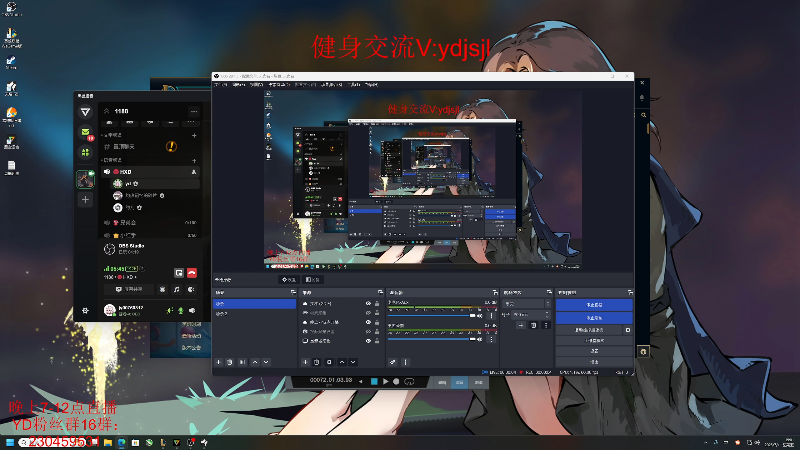Mute the Mic/Aux channel in Audio Mixer

(x=480, y=316)
